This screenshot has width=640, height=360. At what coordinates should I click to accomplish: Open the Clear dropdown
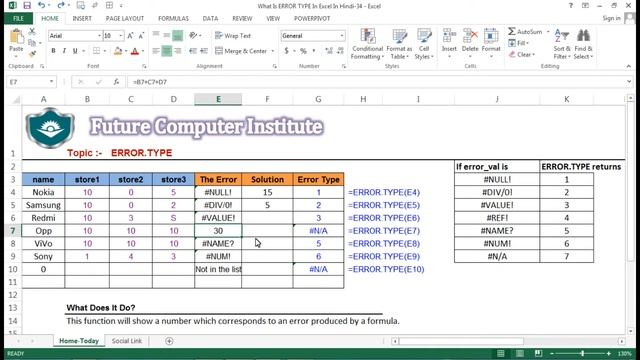tap(522, 54)
